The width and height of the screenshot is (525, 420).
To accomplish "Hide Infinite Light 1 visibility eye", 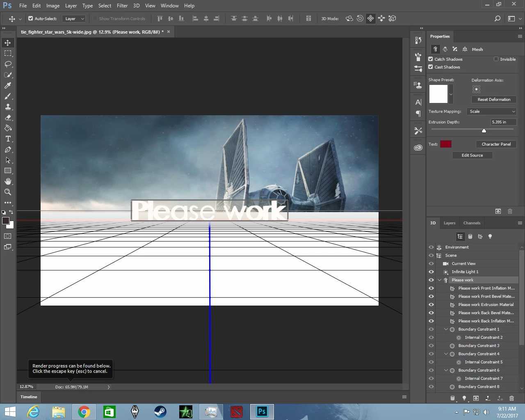I will [x=431, y=272].
